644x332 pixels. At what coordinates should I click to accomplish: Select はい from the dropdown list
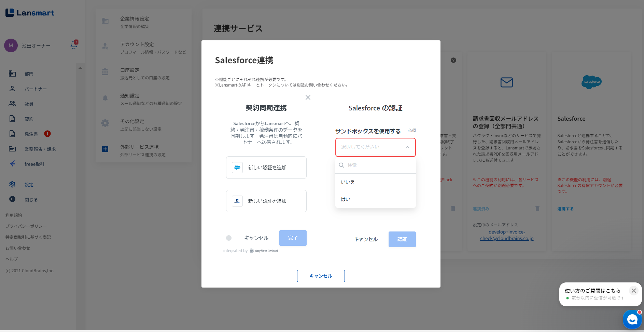click(x=376, y=199)
